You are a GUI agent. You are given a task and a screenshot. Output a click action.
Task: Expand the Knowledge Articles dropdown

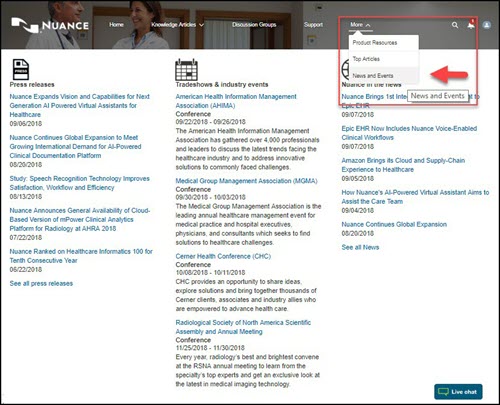[x=177, y=25]
